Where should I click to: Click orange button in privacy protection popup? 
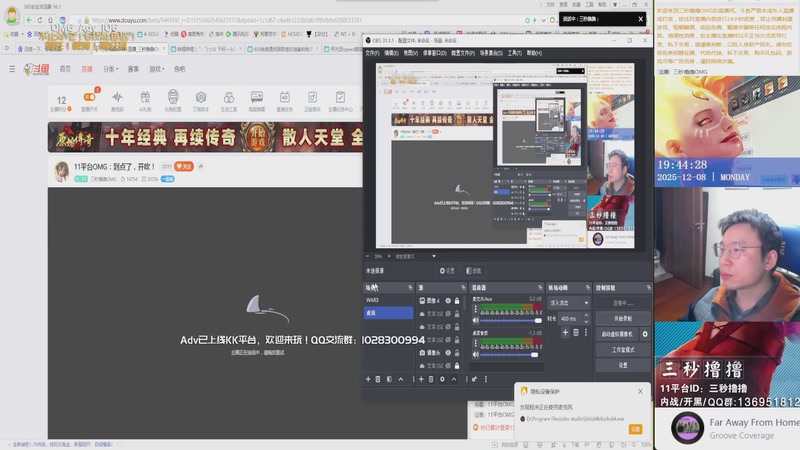tap(635, 429)
